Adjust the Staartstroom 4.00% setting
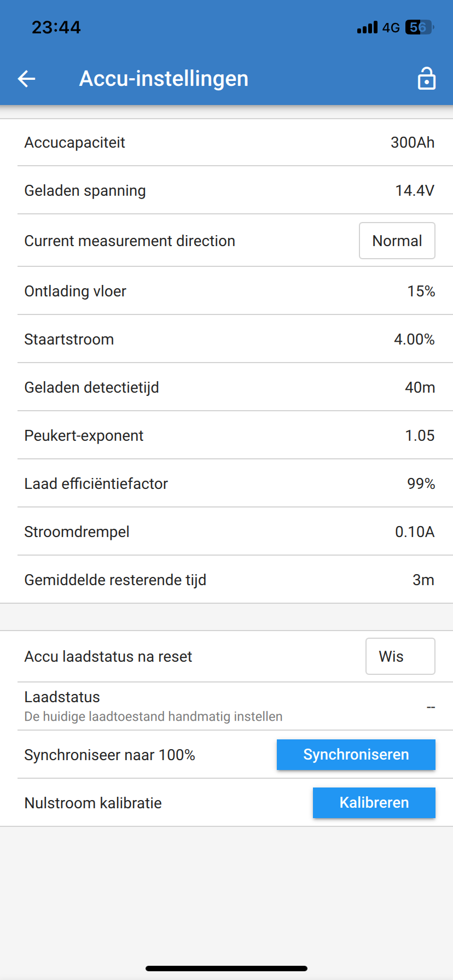 pyautogui.click(x=414, y=340)
